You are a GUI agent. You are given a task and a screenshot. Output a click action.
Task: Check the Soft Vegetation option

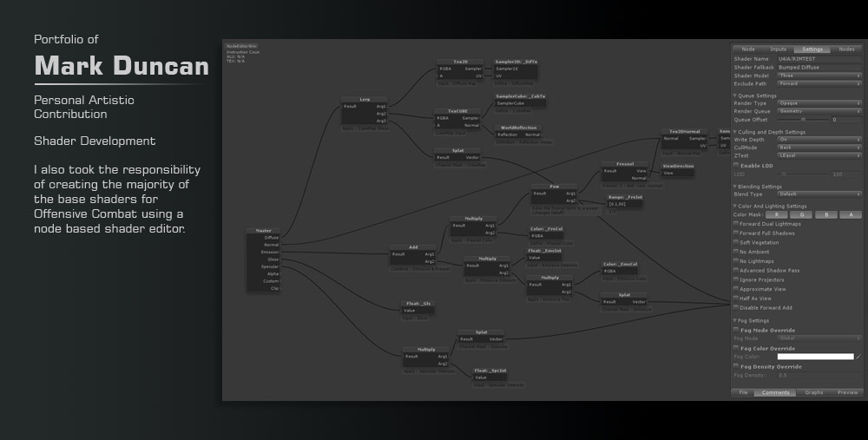pos(736,242)
